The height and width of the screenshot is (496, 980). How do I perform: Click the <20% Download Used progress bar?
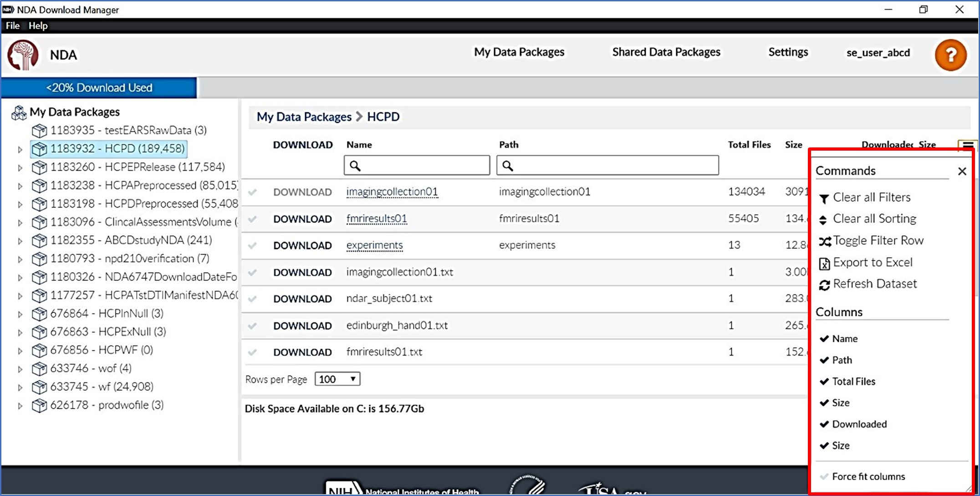point(99,87)
